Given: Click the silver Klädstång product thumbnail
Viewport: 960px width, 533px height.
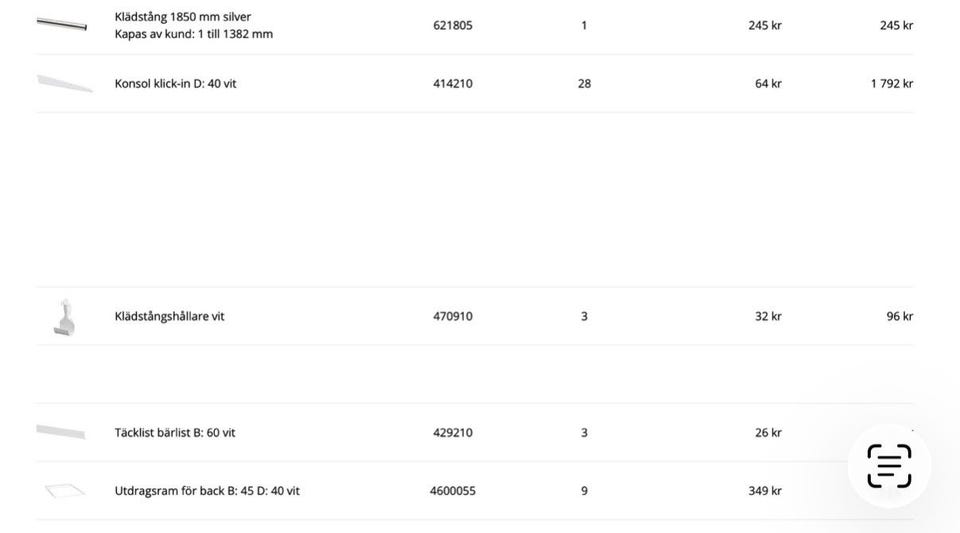Looking at the screenshot, I should [x=62, y=23].
